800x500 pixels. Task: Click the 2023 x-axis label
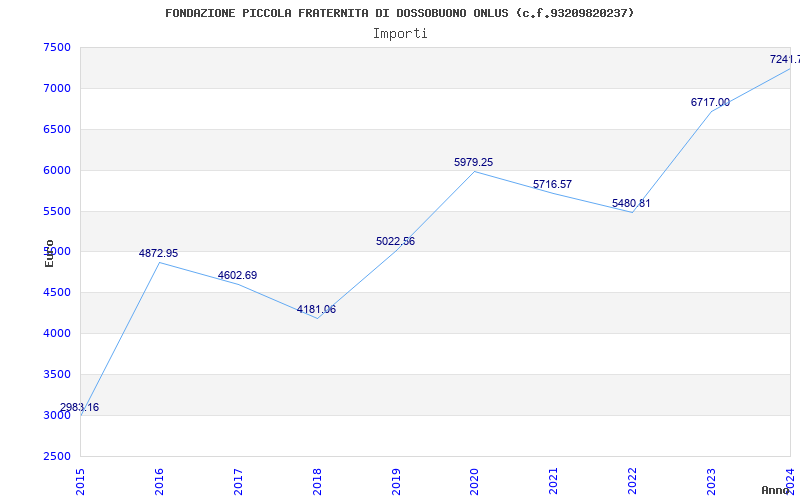(x=711, y=482)
